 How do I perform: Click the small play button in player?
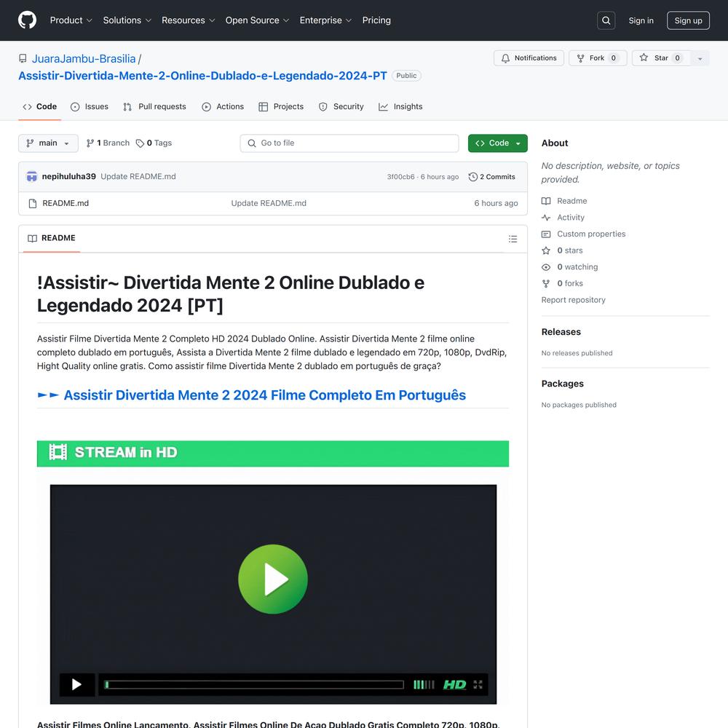(x=76, y=684)
